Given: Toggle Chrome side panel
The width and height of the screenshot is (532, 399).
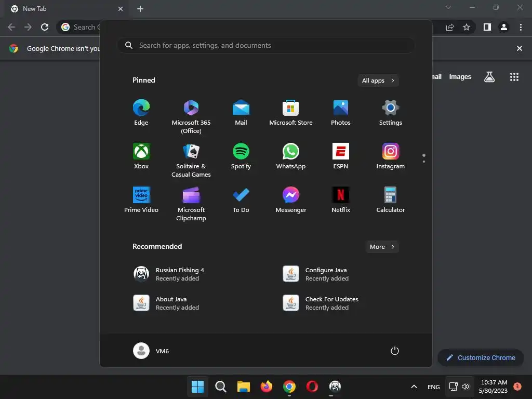Looking at the screenshot, I should click(x=487, y=27).
